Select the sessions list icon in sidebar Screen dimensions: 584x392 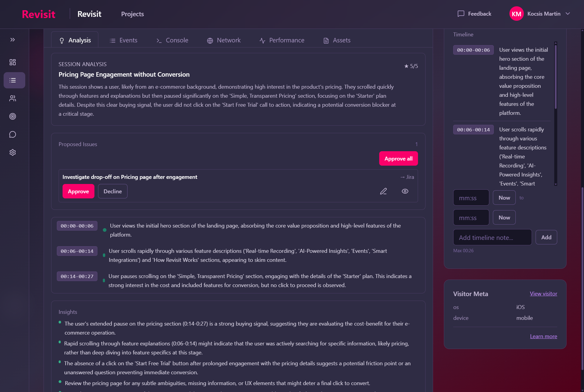coord(13,80)
